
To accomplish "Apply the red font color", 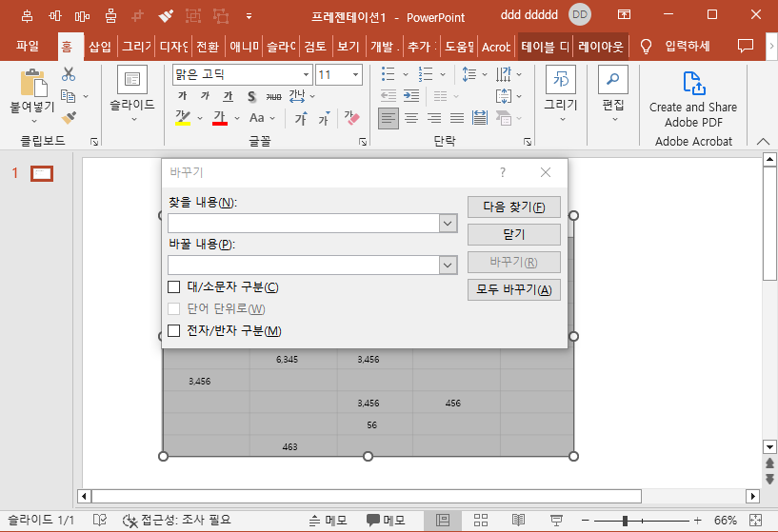I will [x=220, y=118].
